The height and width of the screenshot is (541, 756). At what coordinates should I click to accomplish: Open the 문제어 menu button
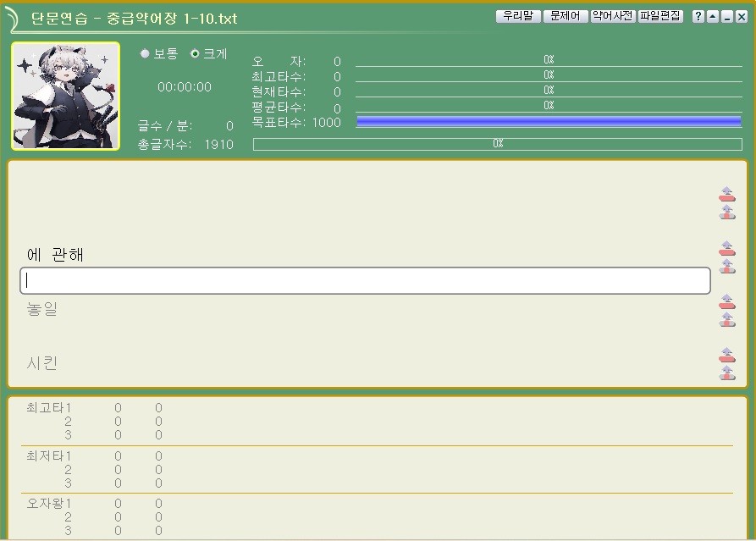566,16
